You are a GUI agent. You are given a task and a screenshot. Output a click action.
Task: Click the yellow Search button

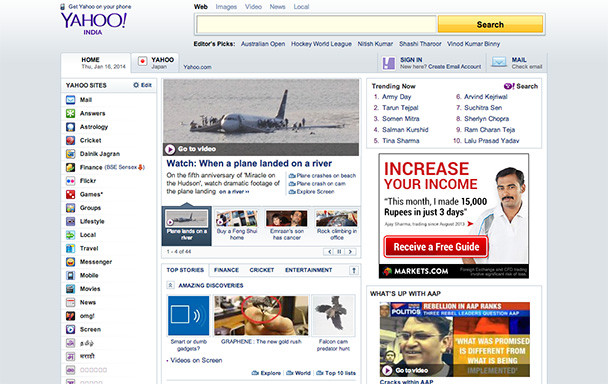pyautogui.click(x=490, y=24)
